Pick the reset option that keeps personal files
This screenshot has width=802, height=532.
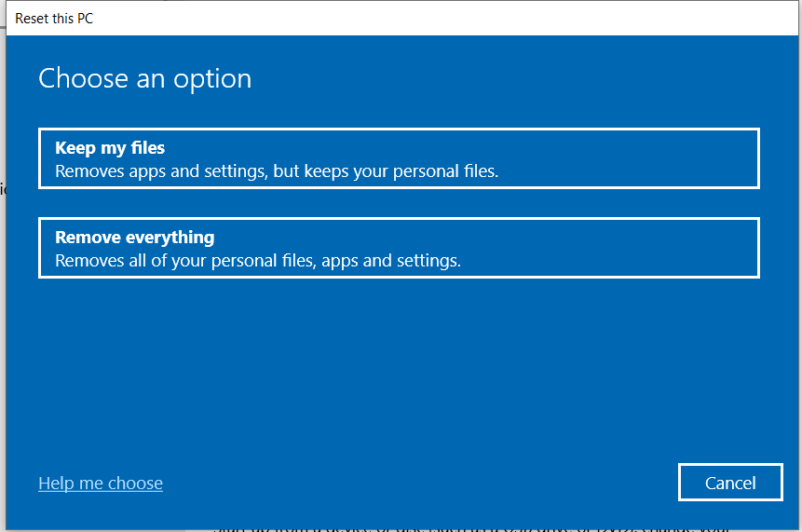pos(399,158)
